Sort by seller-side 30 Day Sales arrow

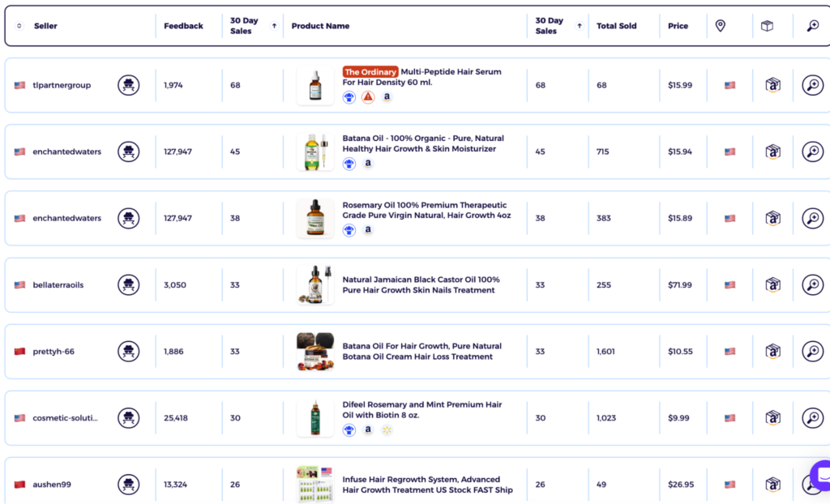(274, 26)
